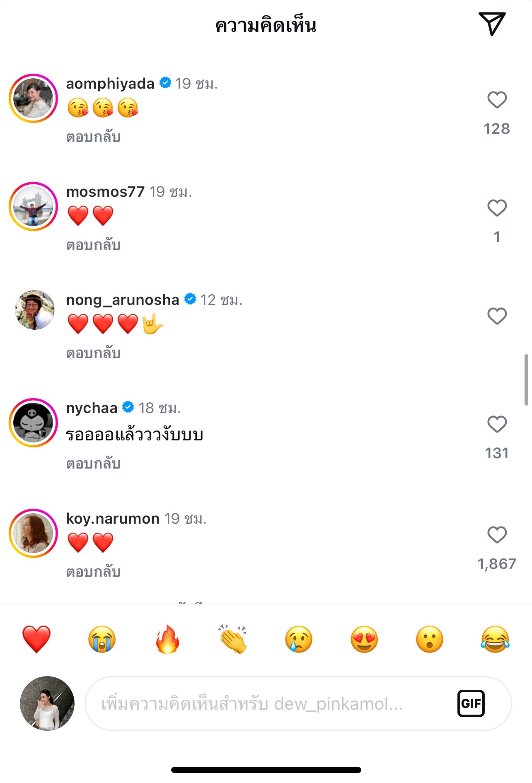Send the tears of joy emoji
This screenshot has width=532, height=783.
(x=495, y=639)
